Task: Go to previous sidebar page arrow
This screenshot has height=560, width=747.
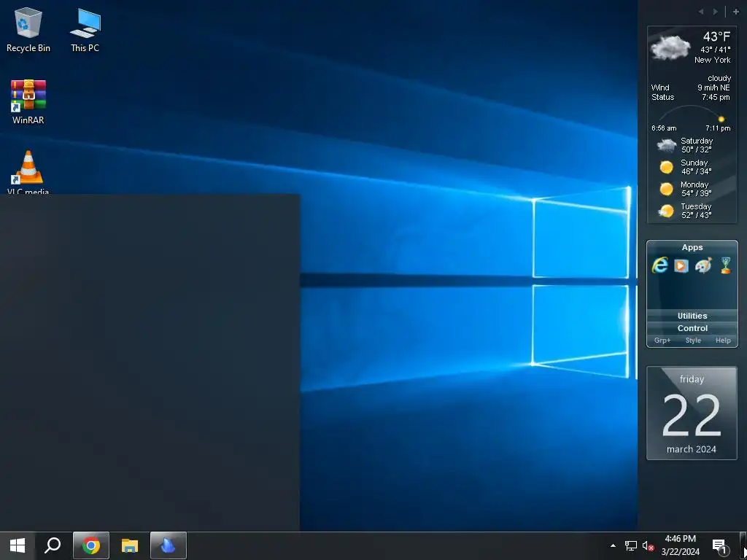Action: 701,12
